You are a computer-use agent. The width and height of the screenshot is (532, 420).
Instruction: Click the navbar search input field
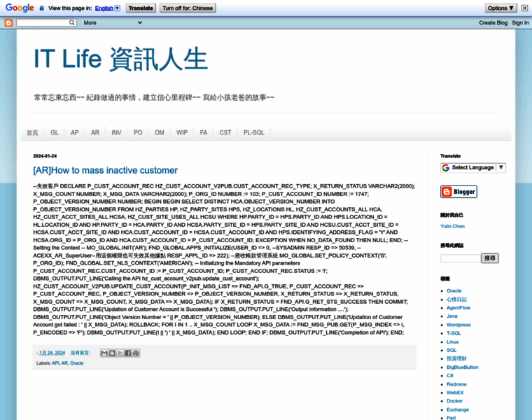click(43, 22)
